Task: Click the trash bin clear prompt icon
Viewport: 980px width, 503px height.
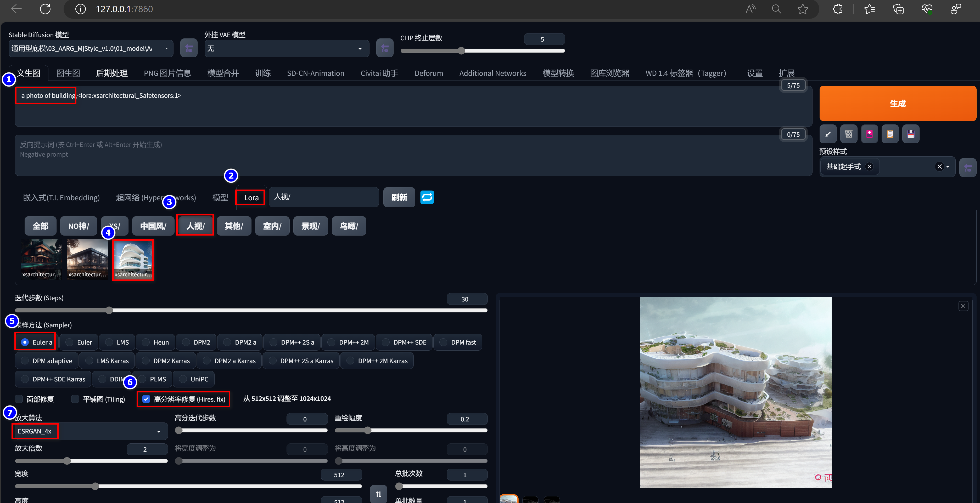Action: [x=848, y=134]
